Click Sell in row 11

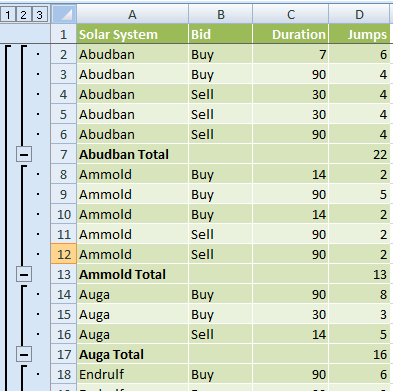point(221,234)
